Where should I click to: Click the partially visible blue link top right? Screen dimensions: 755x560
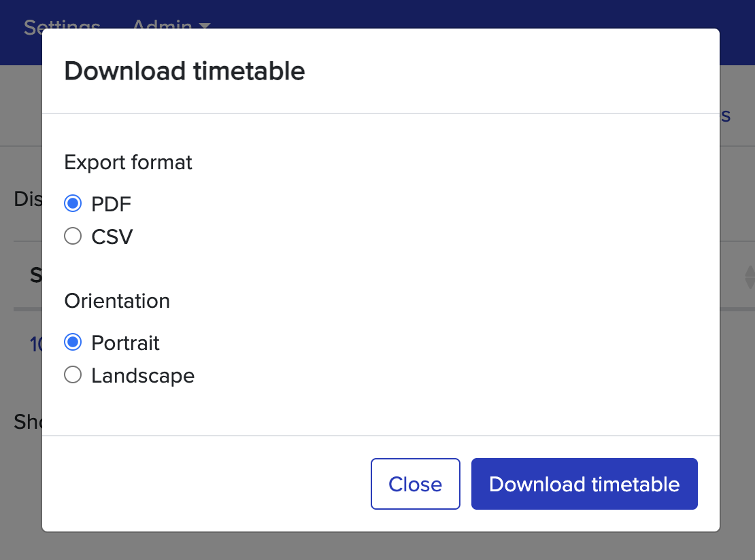click(726, 115)
